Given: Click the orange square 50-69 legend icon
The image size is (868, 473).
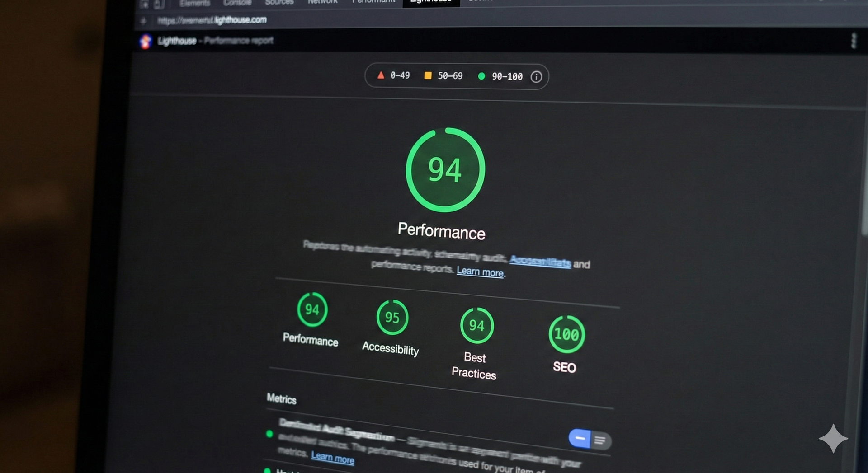Looking at the screenshot, I should point(428,75).
